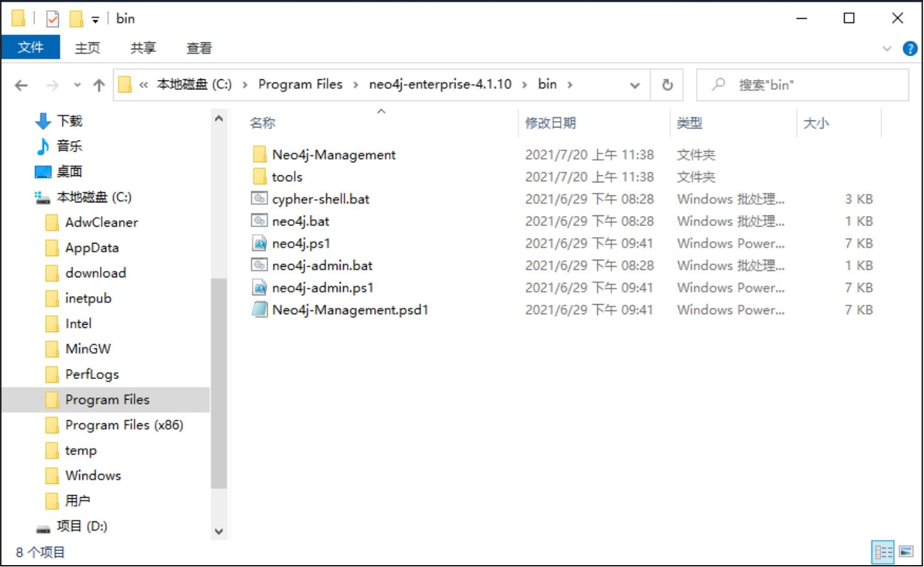The image size is (924, 567).
Task: Click the new folder quick access icon
Action: tap(76, 19)
